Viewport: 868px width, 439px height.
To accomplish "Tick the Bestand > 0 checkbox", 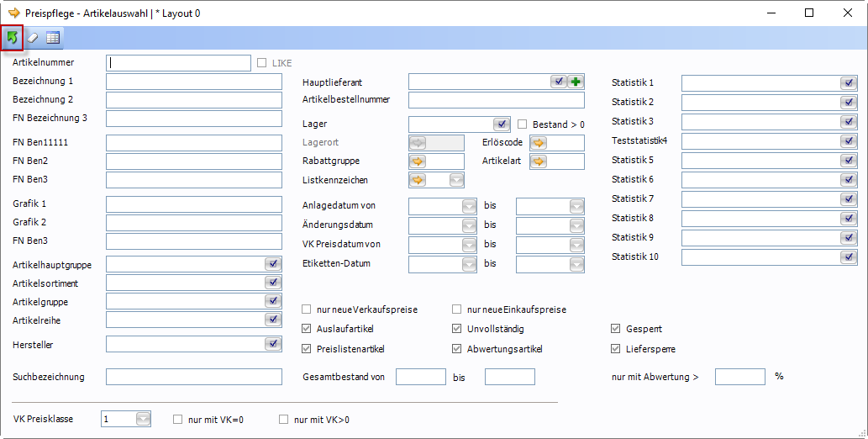I will coord(522,124).
